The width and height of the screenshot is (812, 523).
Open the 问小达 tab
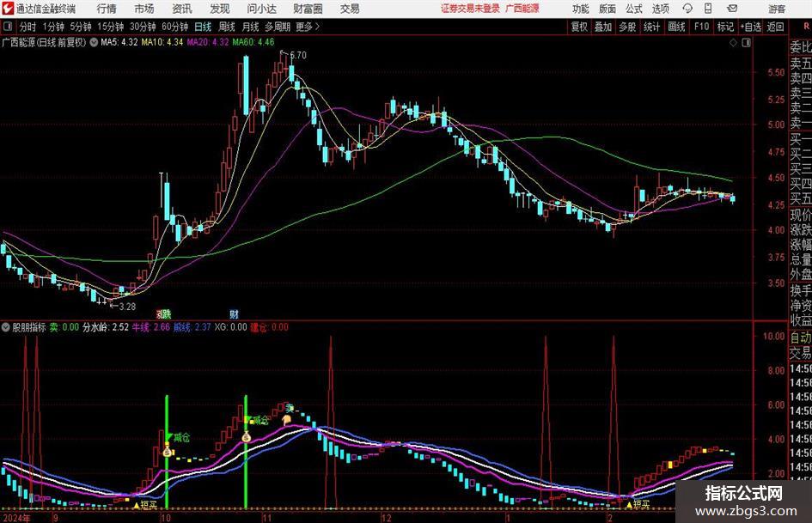pyautogui.click(x=261, y=9)
